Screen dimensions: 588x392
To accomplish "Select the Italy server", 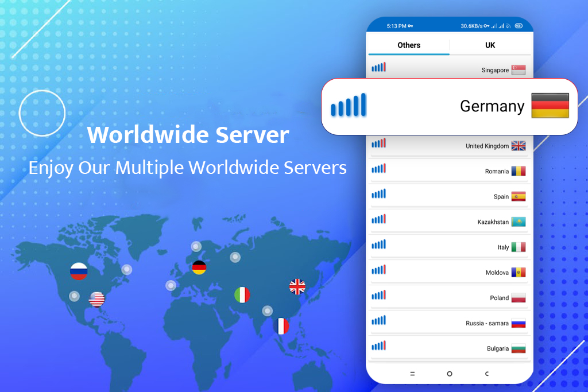I will (x=449, y=247).
